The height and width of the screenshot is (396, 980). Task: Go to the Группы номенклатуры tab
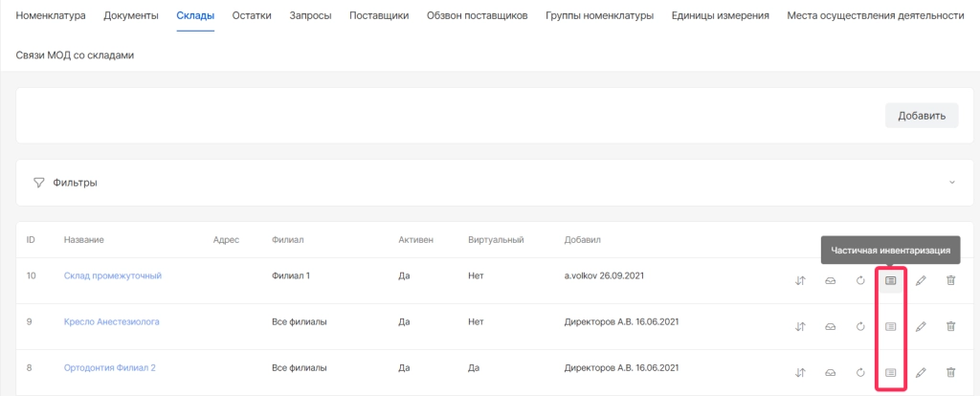pos(599,15)
